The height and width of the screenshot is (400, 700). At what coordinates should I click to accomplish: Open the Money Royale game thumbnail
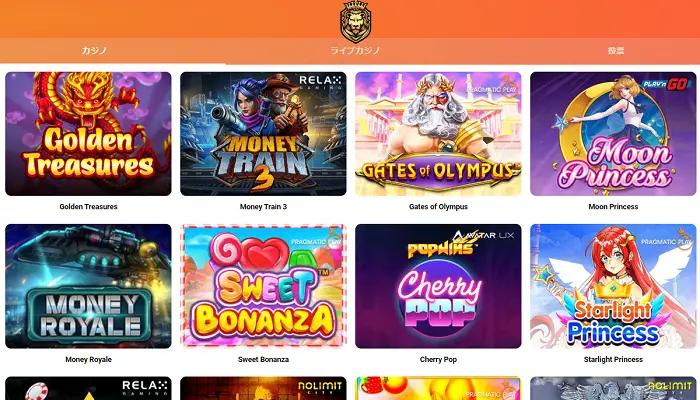tap(88, 286)
